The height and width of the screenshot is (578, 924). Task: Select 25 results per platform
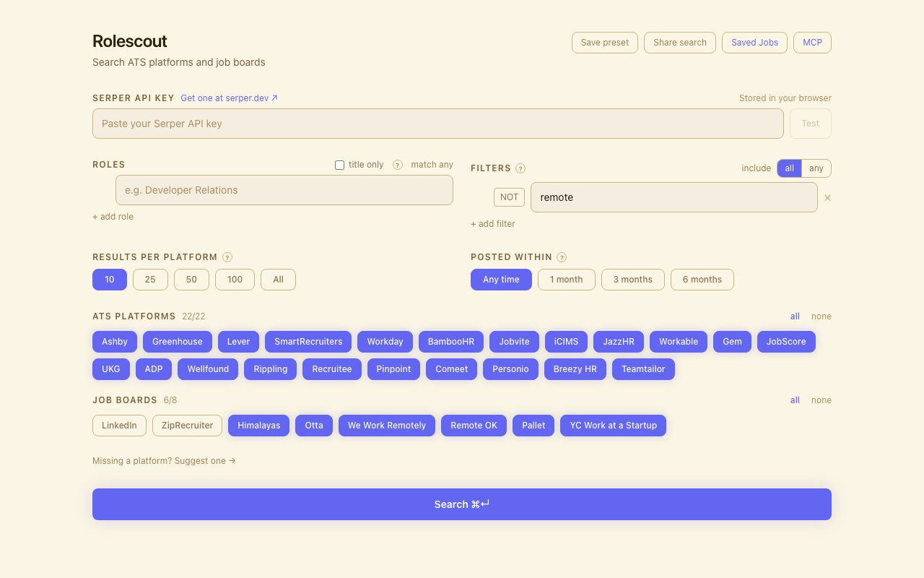coord(150,280)
